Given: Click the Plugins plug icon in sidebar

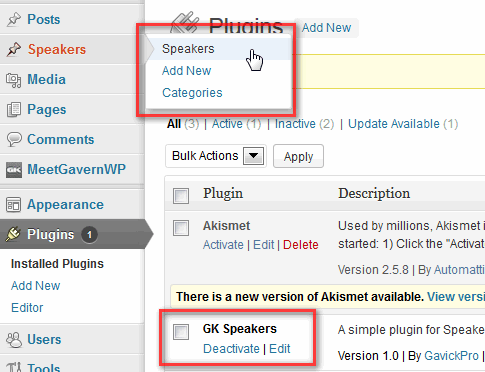Looking at the screenshot, I should (13, 234).
